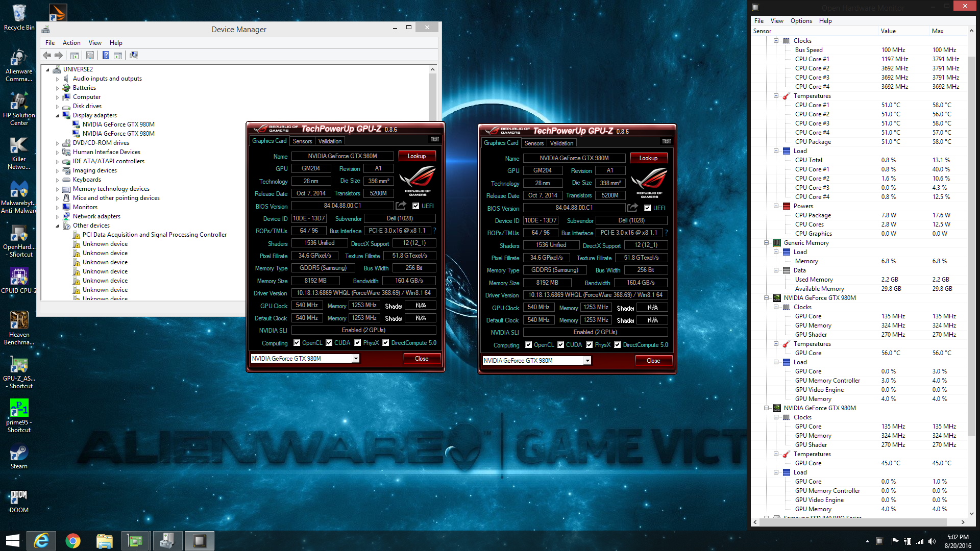The width and height of the screenshot is (980, 551).
Task: Open the Action menu in Device Manager
Action: click(71, 43)
